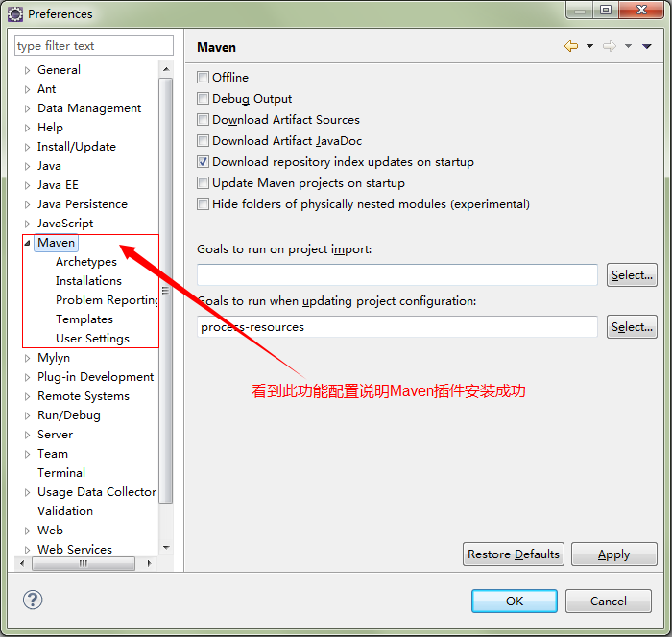Click Select for updating project configuration goals
672x637 pixels.
[632, 327]
